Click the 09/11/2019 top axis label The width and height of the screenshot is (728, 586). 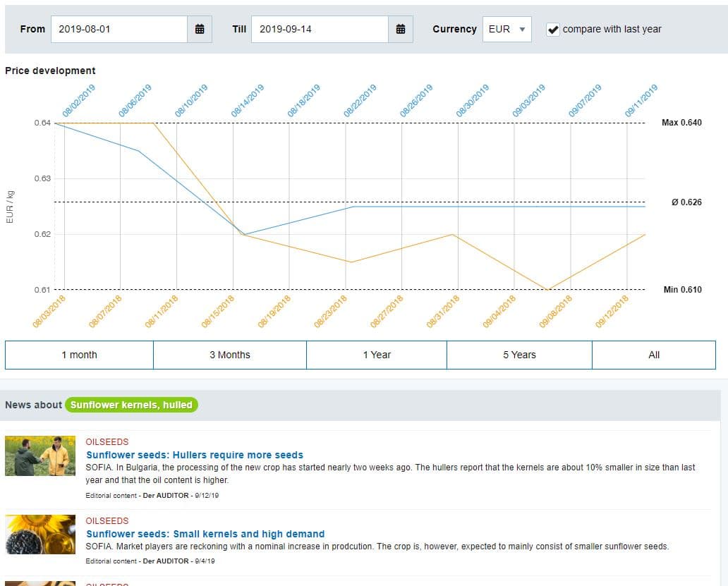pyautogui.click(x=641, y=100)
